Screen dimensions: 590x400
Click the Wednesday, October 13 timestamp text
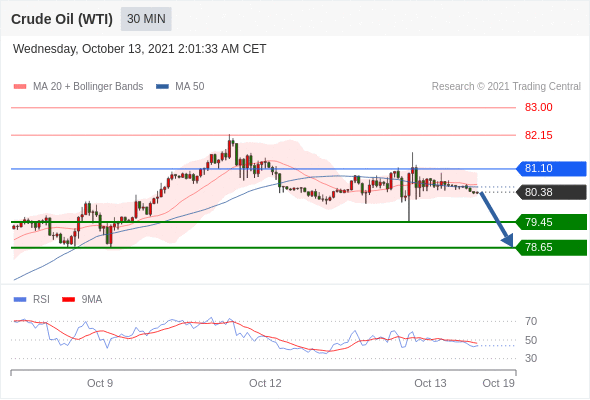(140, 49)
